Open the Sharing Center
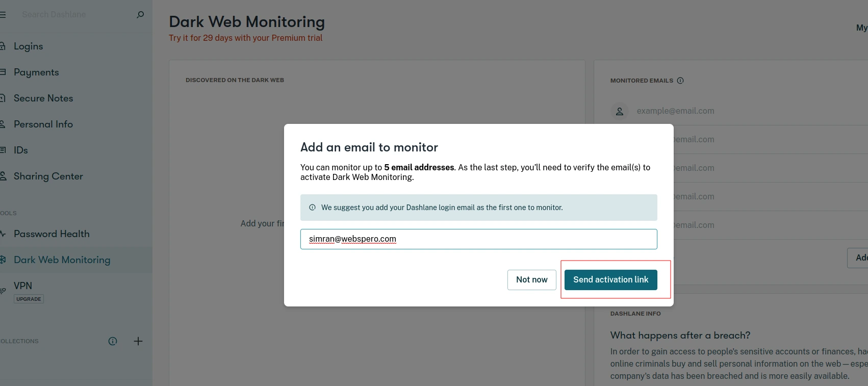The height and width of the screenshot is (386, 868). pos(48,176)
